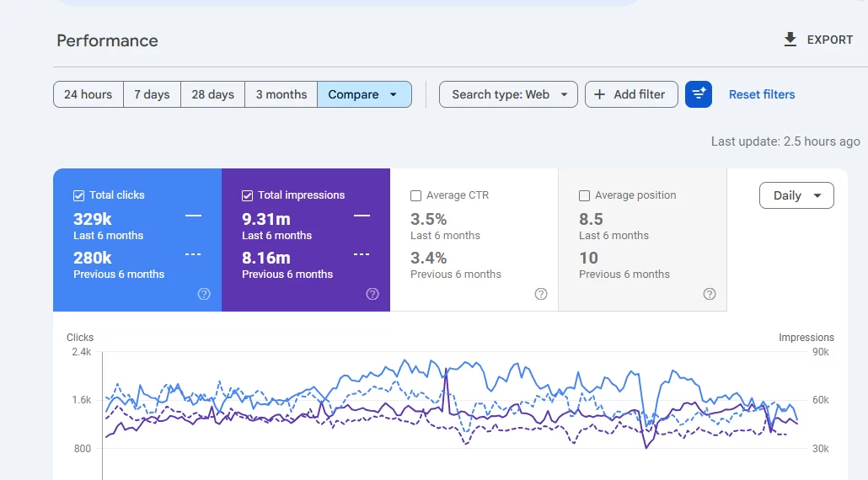Click the 2.4k clicks axis value

tap(82, 352)
